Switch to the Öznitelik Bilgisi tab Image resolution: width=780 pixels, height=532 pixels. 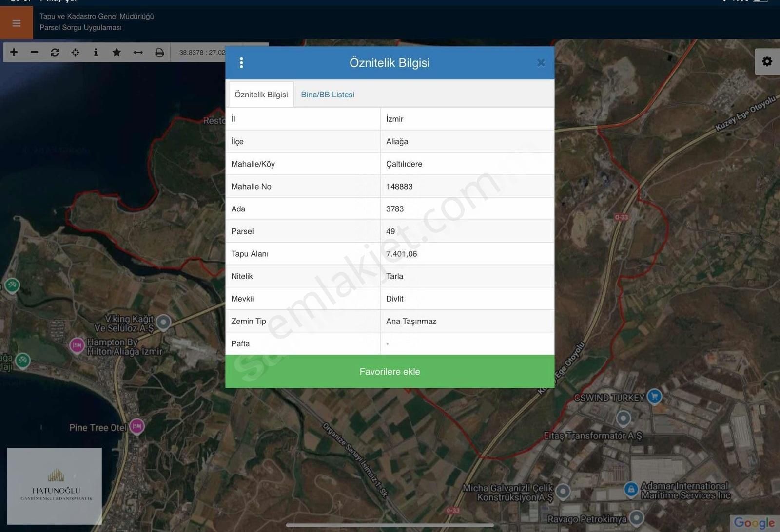click(x=261, y=95)
